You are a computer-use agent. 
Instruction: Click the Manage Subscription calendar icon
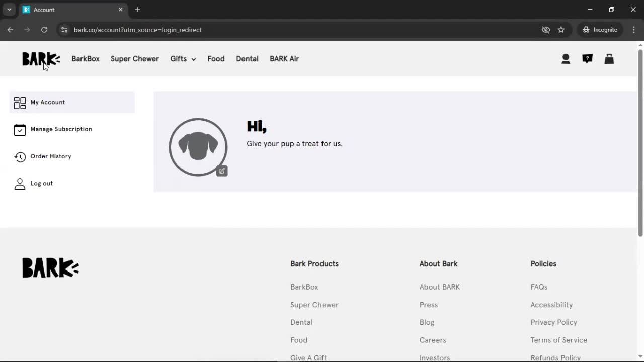20,130
